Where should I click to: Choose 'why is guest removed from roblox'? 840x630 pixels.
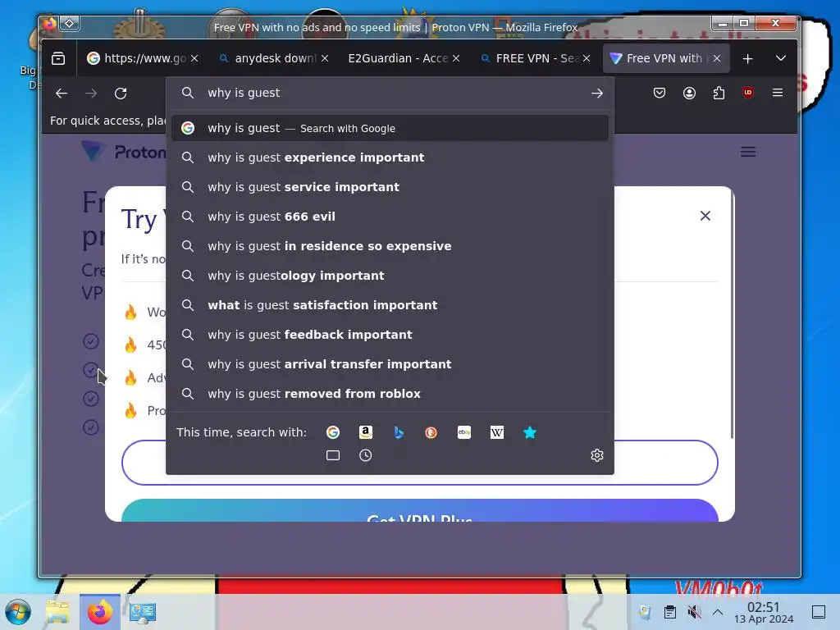point(390,393)
